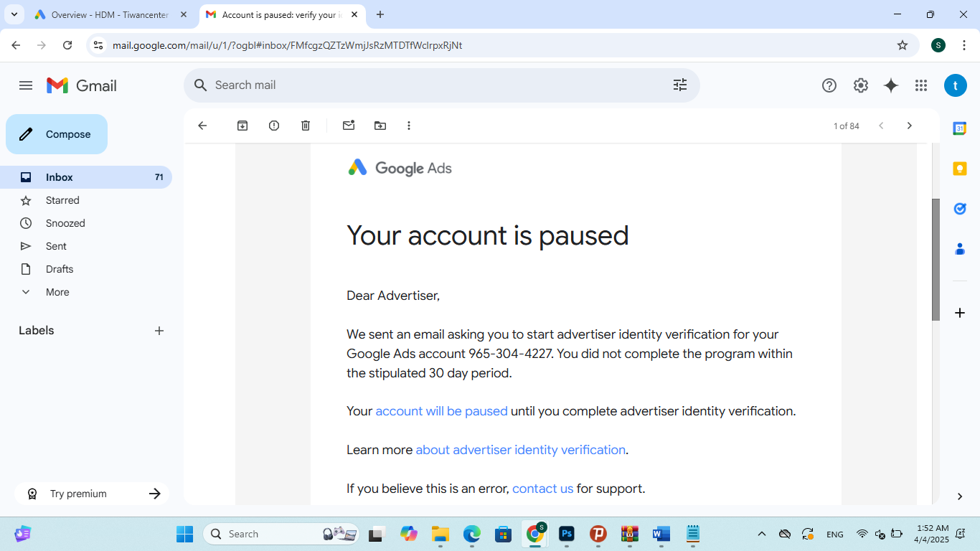Toggle the main menu hamburger button
The width and height of the screenshot is (980, 551).
(26, 85)
